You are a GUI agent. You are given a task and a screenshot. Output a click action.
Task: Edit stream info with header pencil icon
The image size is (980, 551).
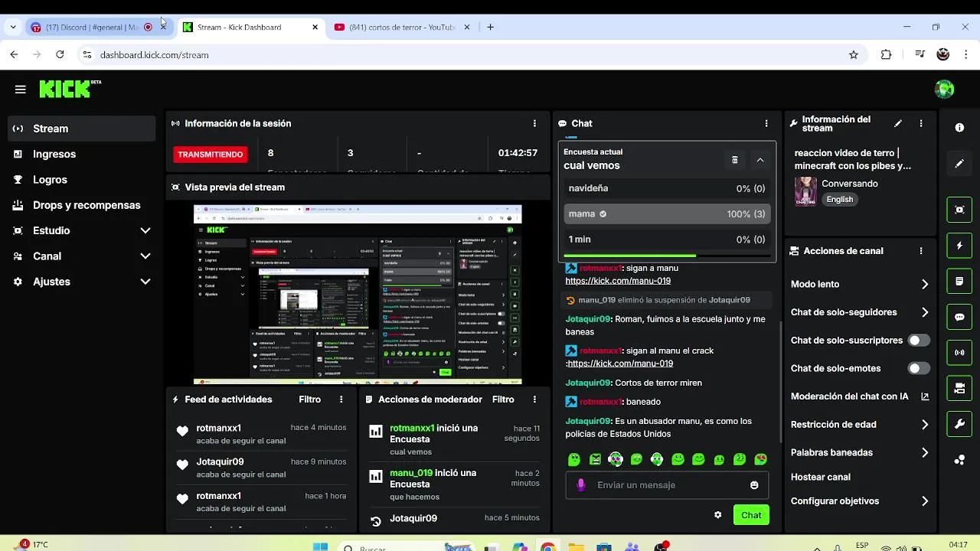click(x=898, y=123)
